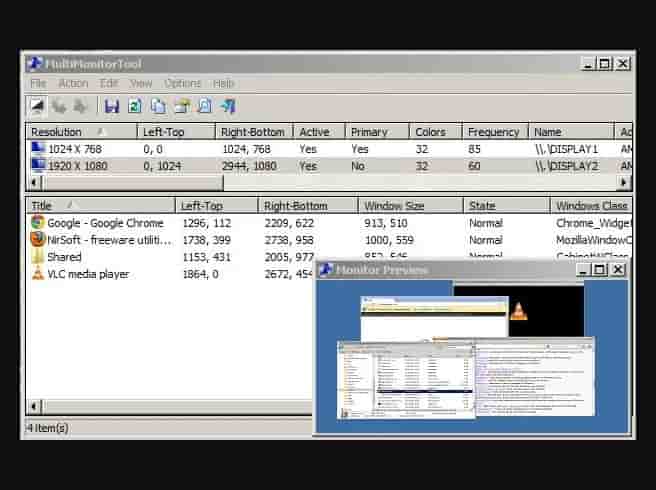Click the Copy Selected Items toolbar icon
This screenshot has height=490, width=656.
pos(158,106)
